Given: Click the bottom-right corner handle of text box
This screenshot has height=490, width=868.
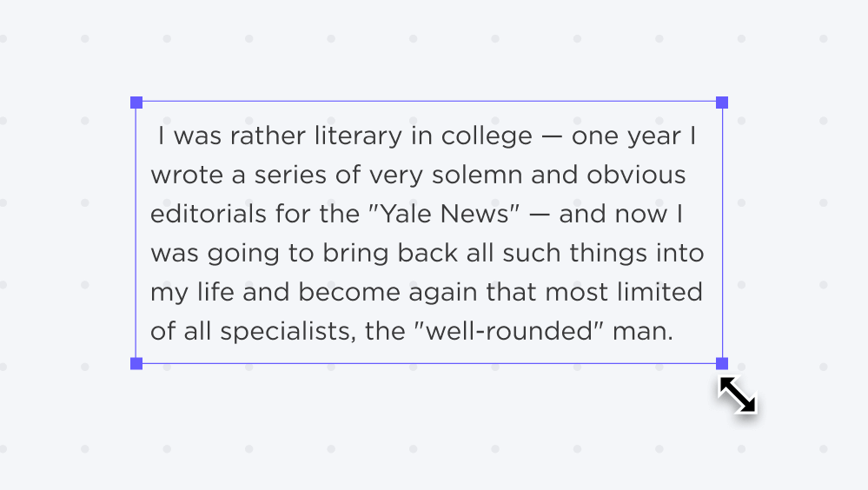Looking at the screenshot, I should pos(722,363).
